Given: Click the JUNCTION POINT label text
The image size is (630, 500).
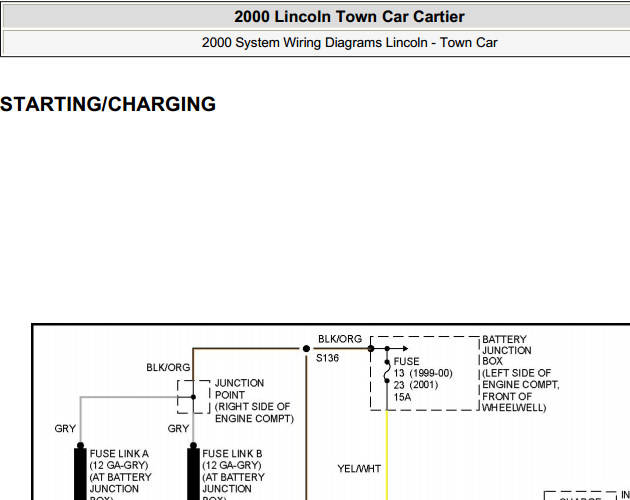Looking at the screenshot, I should 239,389.
